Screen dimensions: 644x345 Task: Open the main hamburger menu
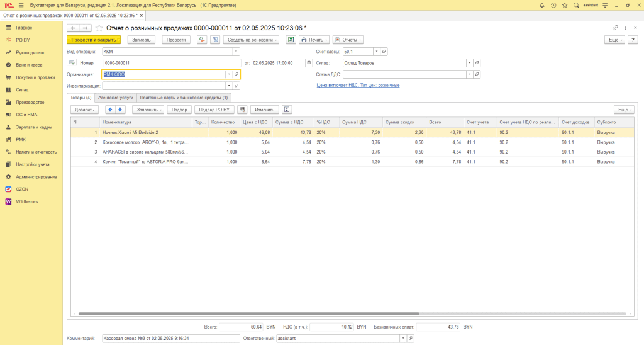pos(21,5)
